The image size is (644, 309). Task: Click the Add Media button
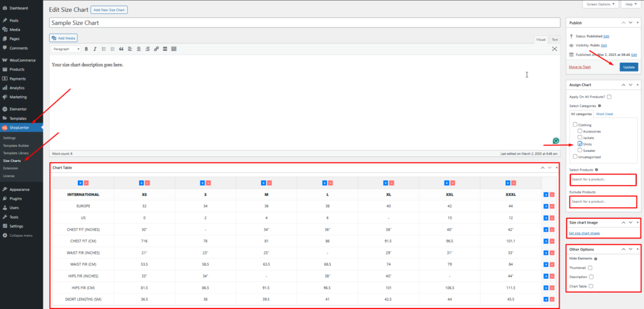click(63, 38)
